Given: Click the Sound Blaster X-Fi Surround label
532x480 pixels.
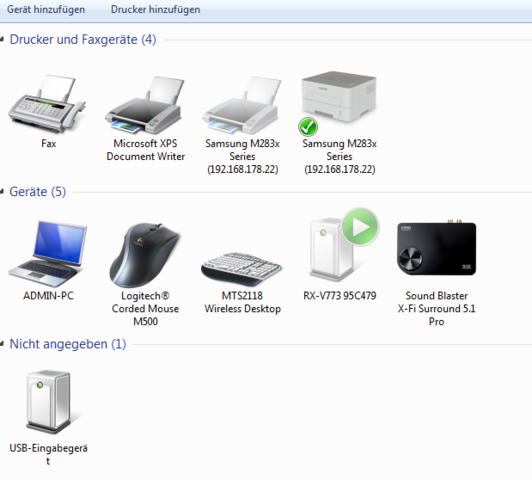Looking at the screenshot, I should pos(437,309).
